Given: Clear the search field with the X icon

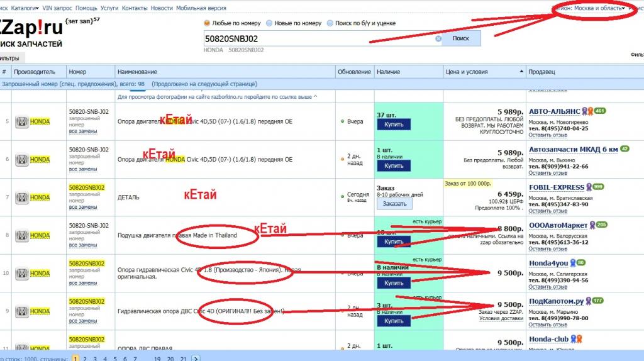Looking at the screenshot, I should 438,38.
